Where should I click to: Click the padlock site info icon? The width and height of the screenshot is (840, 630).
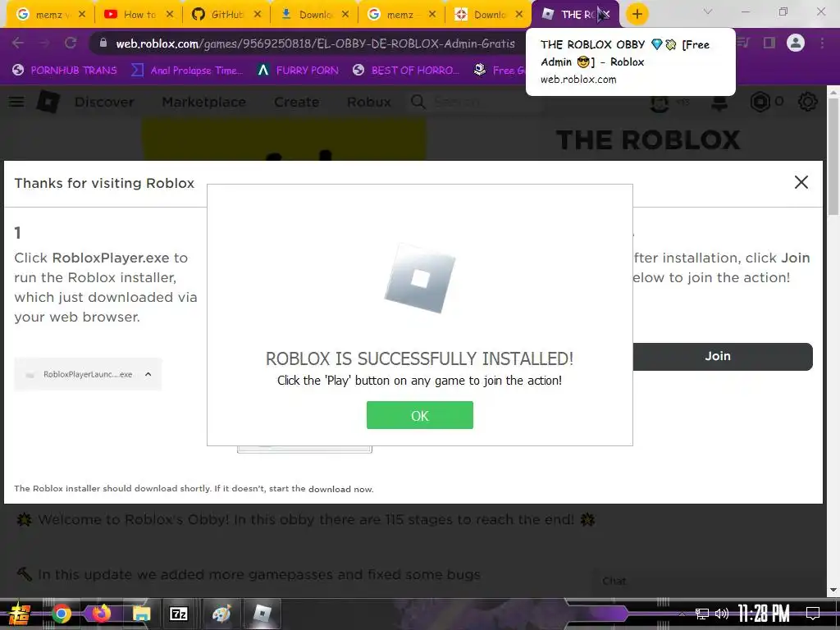click(103, 43)
